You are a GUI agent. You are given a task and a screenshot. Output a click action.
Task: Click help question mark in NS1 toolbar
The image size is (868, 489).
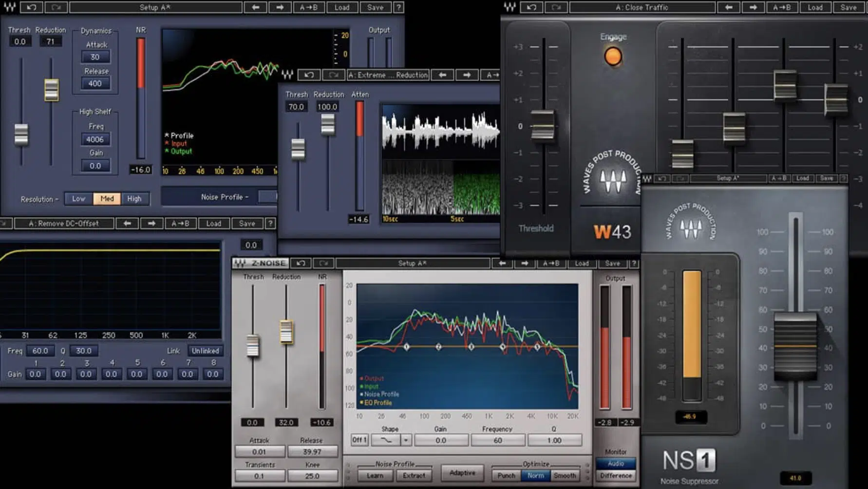844,178
